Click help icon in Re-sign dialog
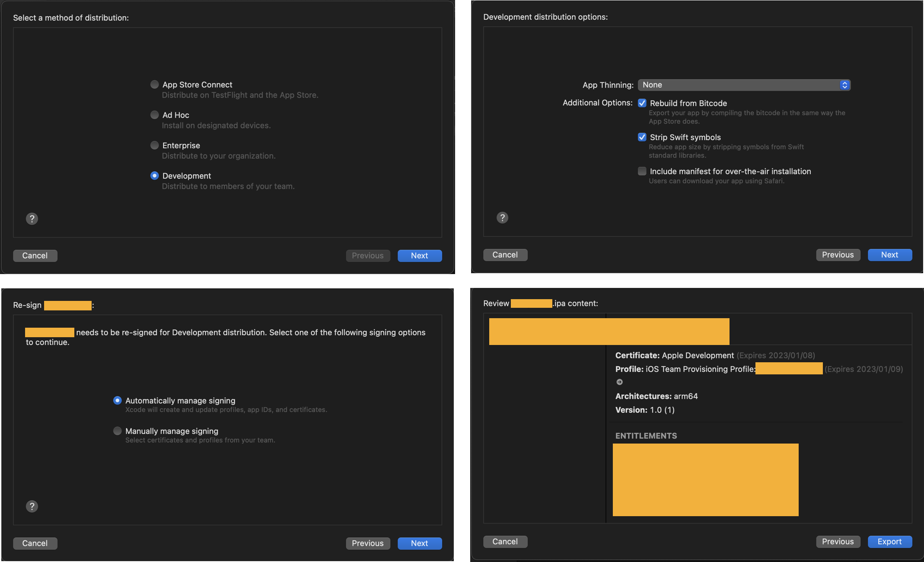Image resolution: width=924 pixels, height=562 pixels. pyautogui.click(x=32, y=506)
